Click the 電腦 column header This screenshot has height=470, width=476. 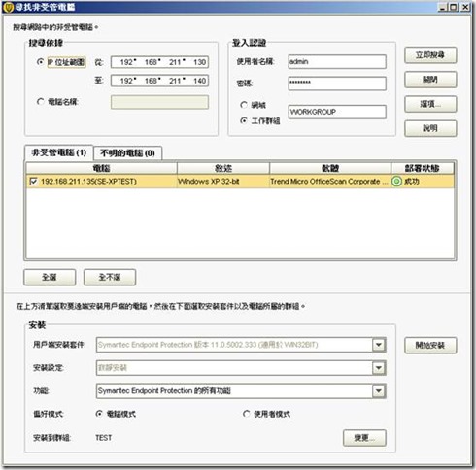point(101,168)
